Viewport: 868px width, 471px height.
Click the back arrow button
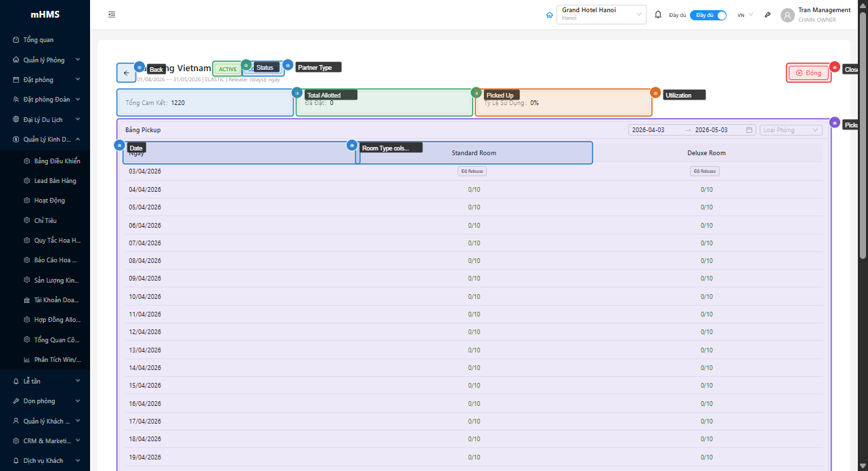click(126, 73)
